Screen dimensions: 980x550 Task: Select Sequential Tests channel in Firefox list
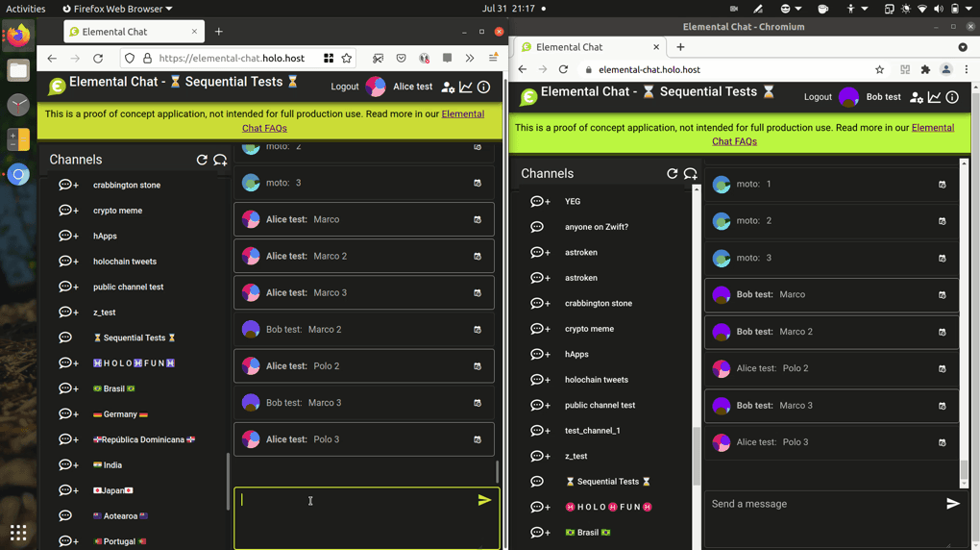click(x=134, y=337)
